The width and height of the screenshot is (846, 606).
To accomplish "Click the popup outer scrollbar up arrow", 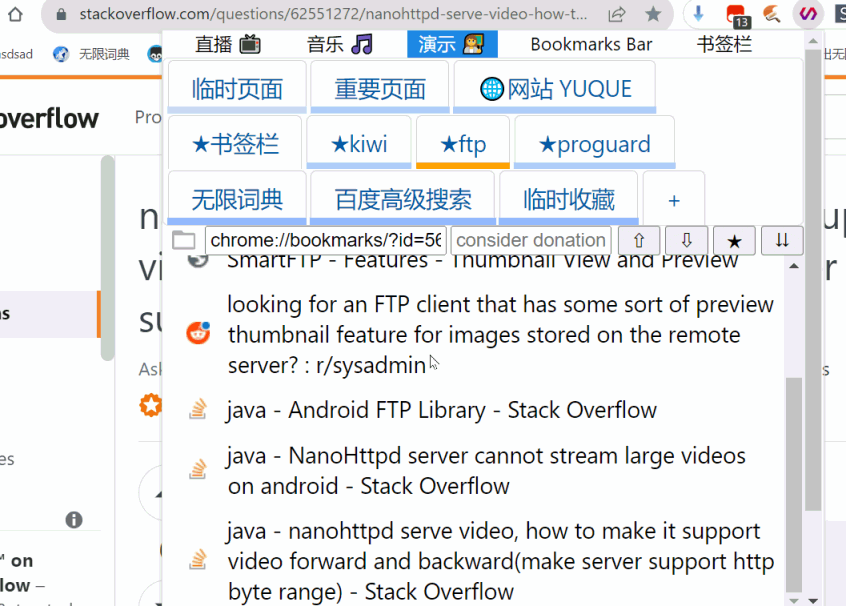I will [x=813, y=40].
